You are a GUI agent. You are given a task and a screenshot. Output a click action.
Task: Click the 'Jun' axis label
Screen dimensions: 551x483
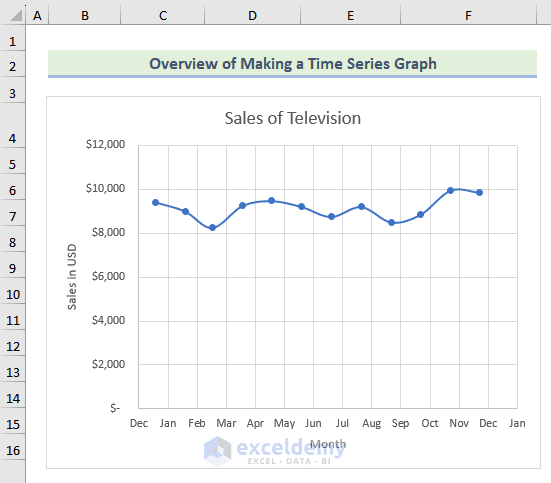(x=313, y=423)
